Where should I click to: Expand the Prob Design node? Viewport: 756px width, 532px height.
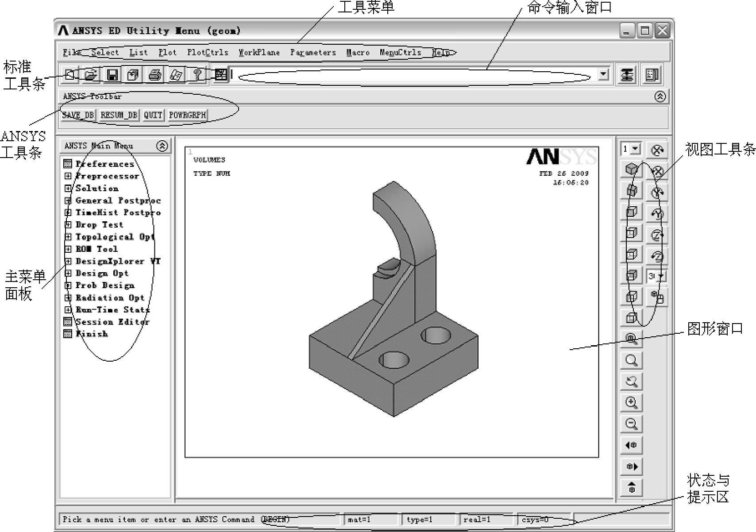[68, 285]
